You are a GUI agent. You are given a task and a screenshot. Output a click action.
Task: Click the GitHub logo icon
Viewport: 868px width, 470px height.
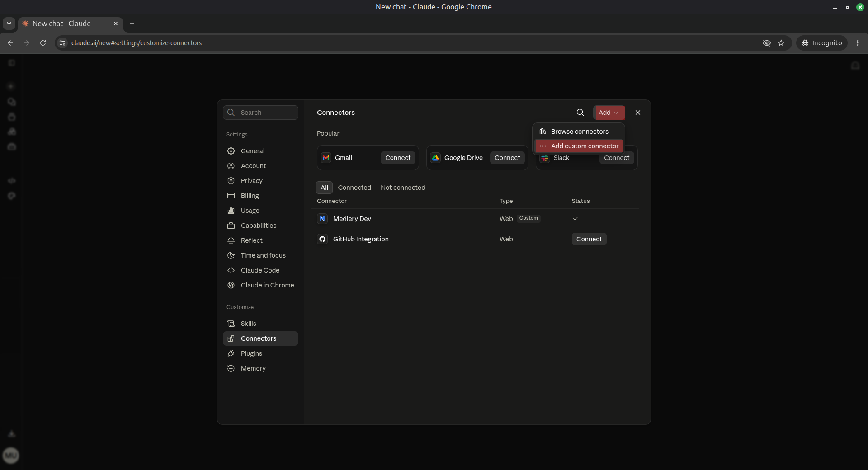(x=322, y=239)
